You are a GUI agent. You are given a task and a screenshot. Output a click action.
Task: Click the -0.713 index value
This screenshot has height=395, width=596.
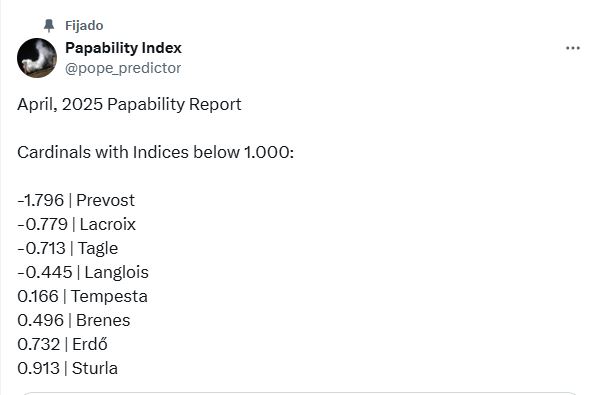click(41, 248)
